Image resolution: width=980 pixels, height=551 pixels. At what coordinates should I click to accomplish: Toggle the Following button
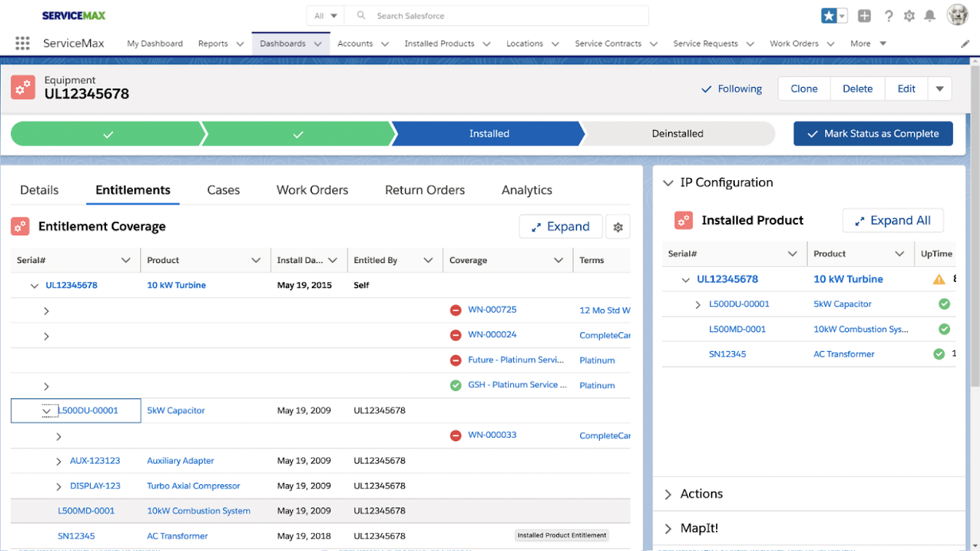tap(732, 89)
